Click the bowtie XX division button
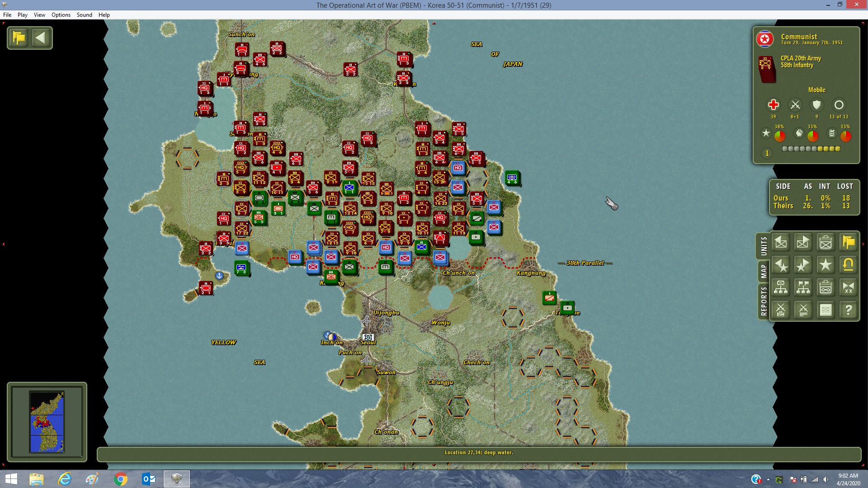 849,287
